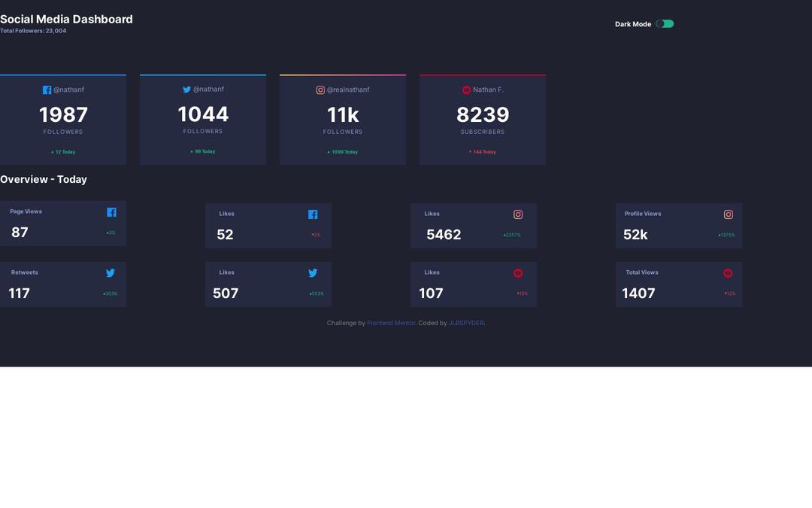Viewport: 812px width, 508px height.
Task: Click the Twitter icon beside @nathan handle
Action: (186, 89)
